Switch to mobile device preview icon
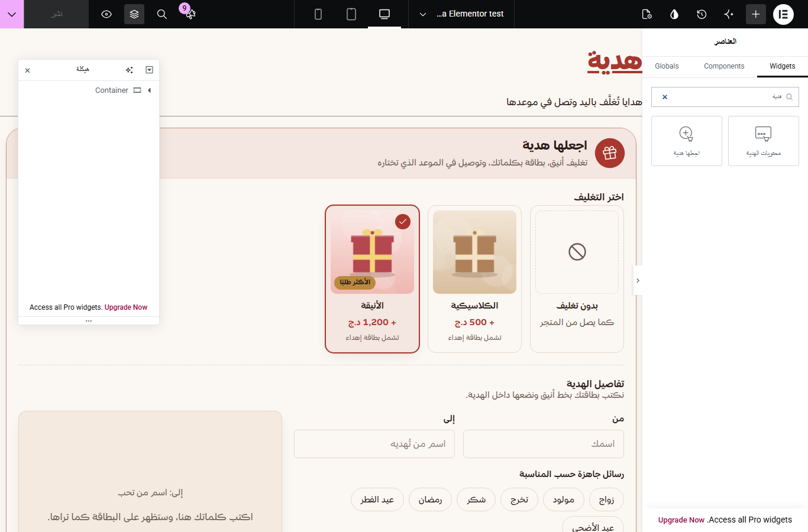This screenshot has width=808, height=532. 318,14
